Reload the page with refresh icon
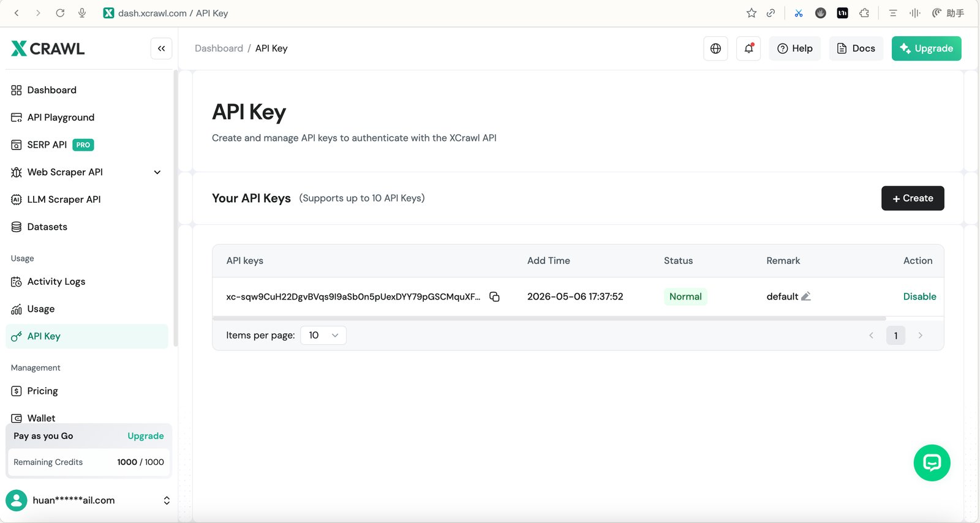 [60, 13]
